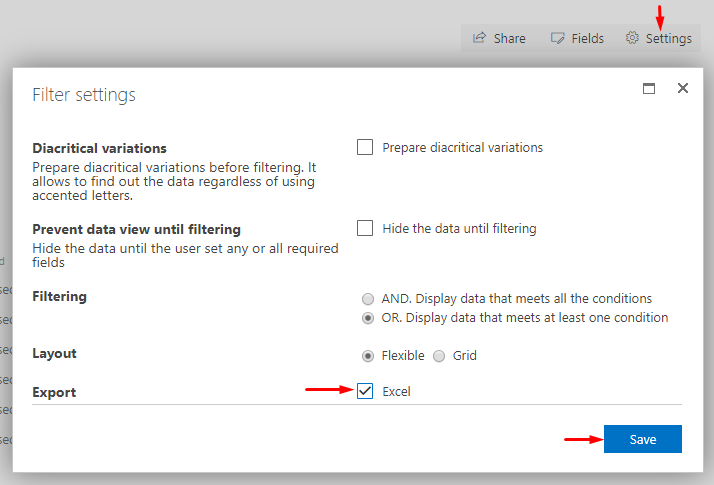Click the 'Excel' label text
Screen dimensions: 714x485
(396, 392)
